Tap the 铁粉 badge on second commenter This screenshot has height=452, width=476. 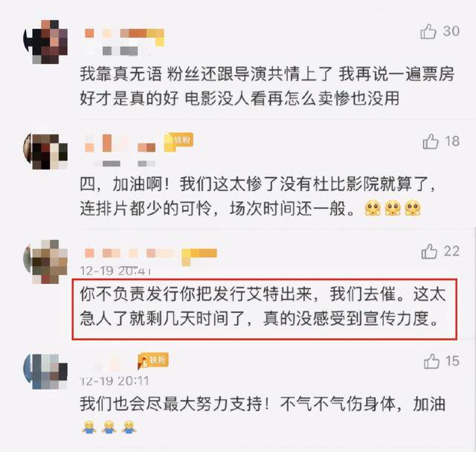(178, 141)
